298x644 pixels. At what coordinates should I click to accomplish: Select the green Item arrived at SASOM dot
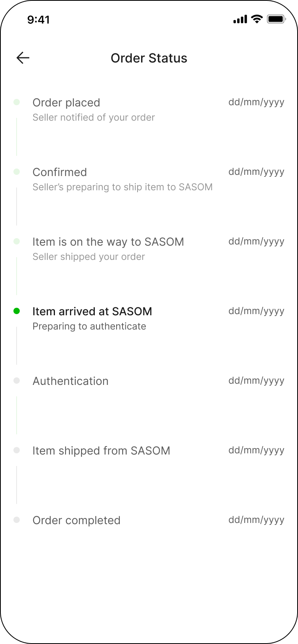[x=17, y=311]
